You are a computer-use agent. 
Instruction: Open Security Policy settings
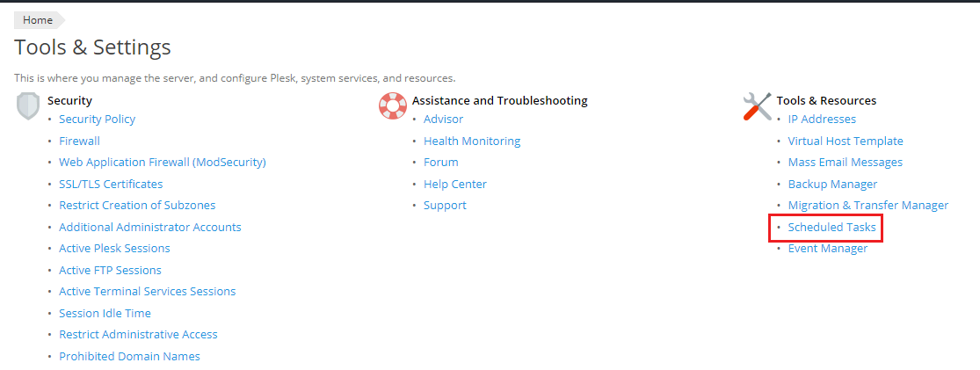click(97, 120)
